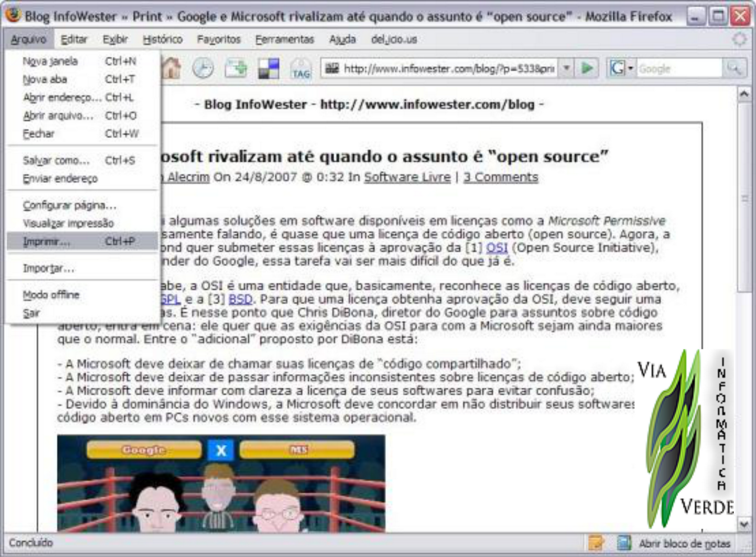Click the status bar notes icon
The height and width of the screenshot is (557, 756).
click(596, 543)
